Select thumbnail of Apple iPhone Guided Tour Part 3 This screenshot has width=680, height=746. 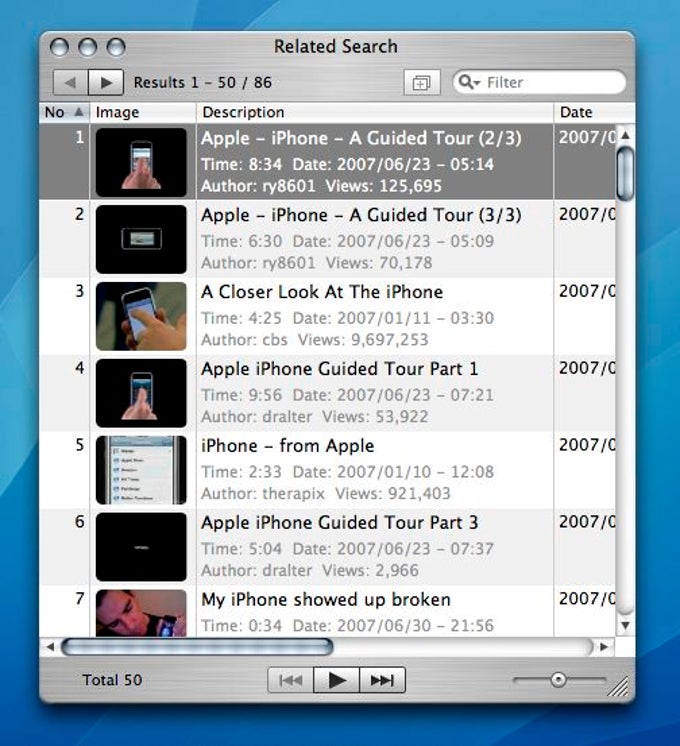pyautogui.click(x=141, y=547)
